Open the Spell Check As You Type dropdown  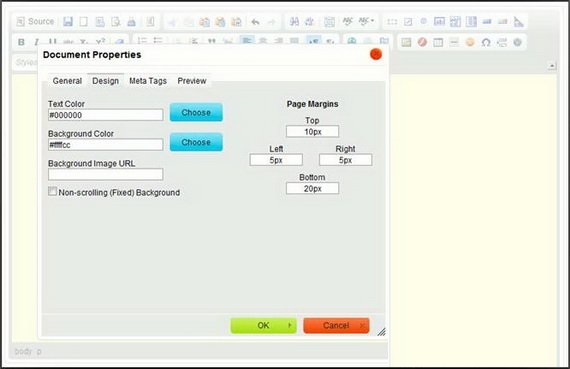(x=366, y=22)
